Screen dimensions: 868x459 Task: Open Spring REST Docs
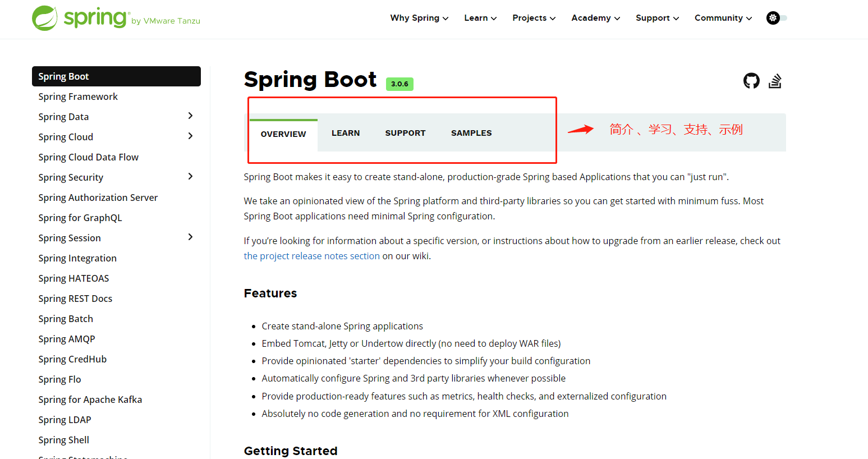[x=75, y=299]
